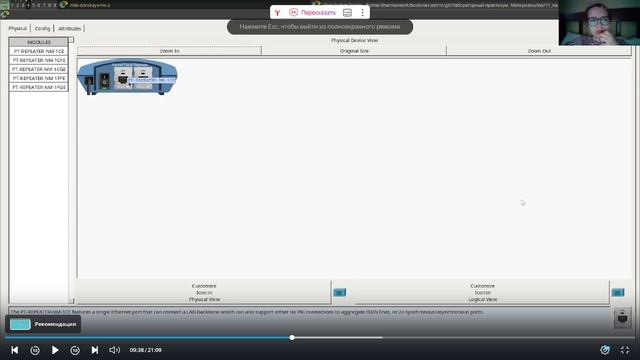
Task: Toggle subtitles icon in Yandex overlay
Action: (347, 13)
